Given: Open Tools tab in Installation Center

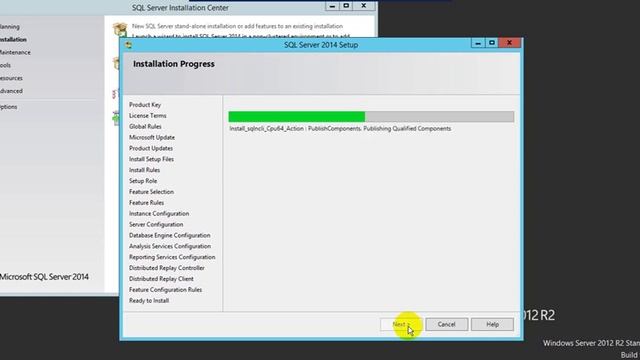Looking at the screenshot, I should (x=5, y=65).
